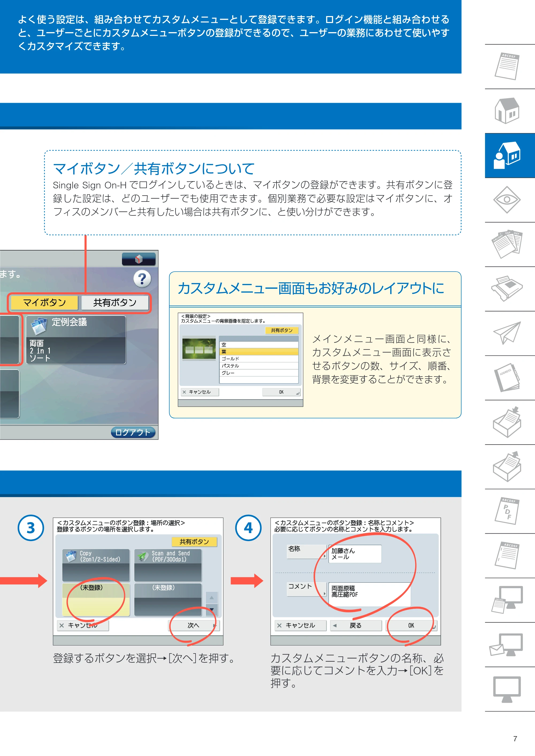Viewport: 535px width, 756px height.
Task: Click the box icon with downward arrow
Action: click(507, 422)
